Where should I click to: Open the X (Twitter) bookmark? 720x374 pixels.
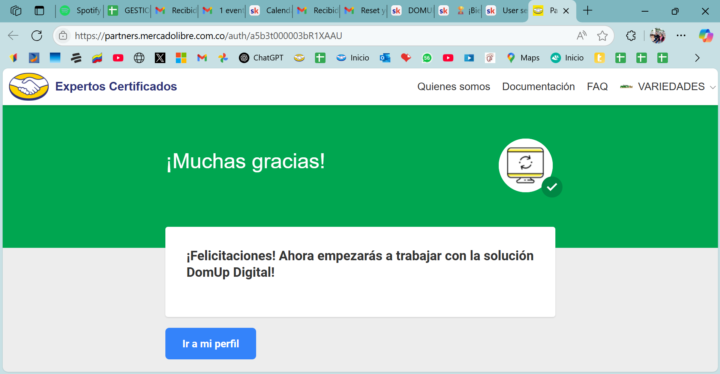point(160,58)
